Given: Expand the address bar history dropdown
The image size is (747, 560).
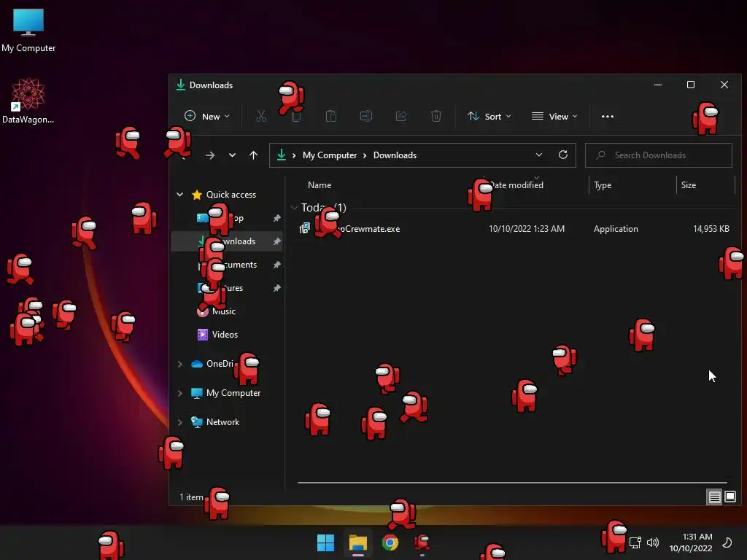Looking at the screenshot, I should tap(539, 155).
